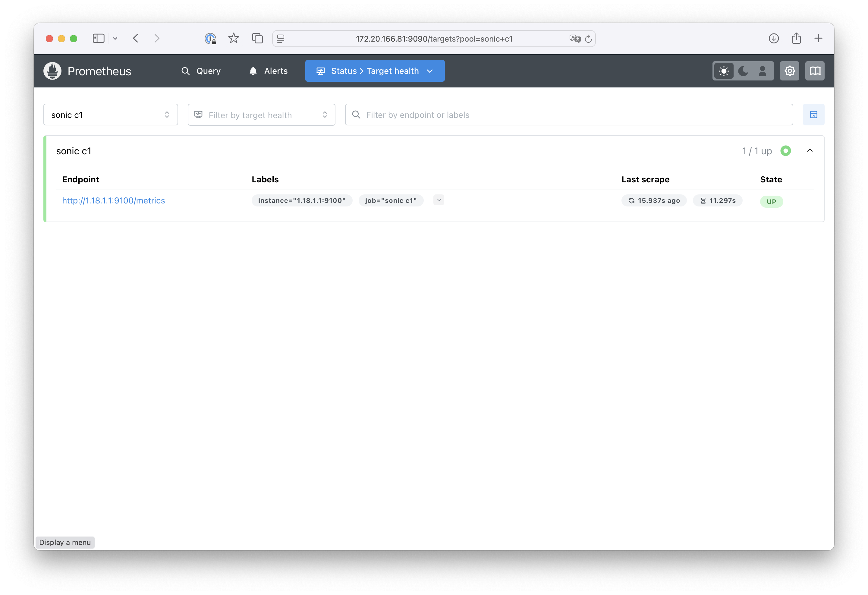Go to the Query page
868x595 pixels.
[x=201, y=71]
